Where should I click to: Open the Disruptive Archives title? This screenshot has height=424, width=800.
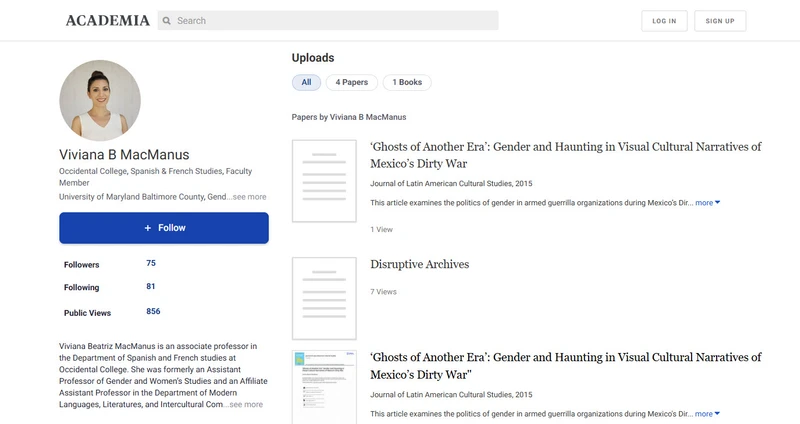click(x=419, y=264)
